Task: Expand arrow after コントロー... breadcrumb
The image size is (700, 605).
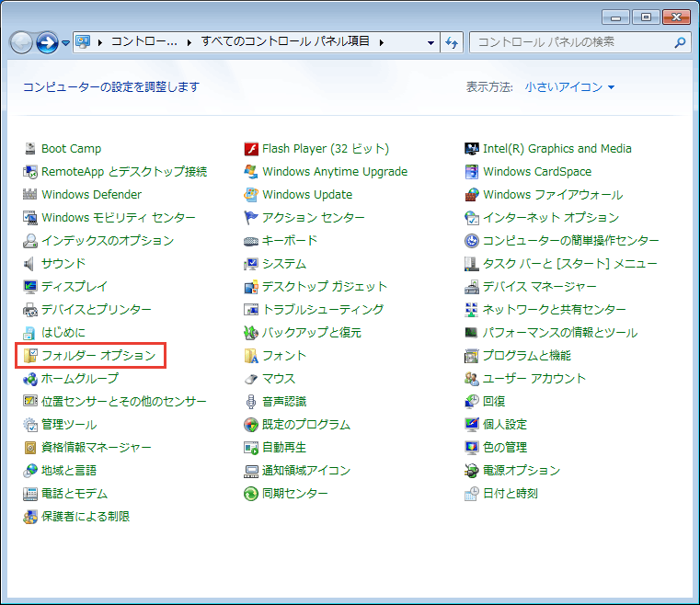Action: (x=189, y=43)
